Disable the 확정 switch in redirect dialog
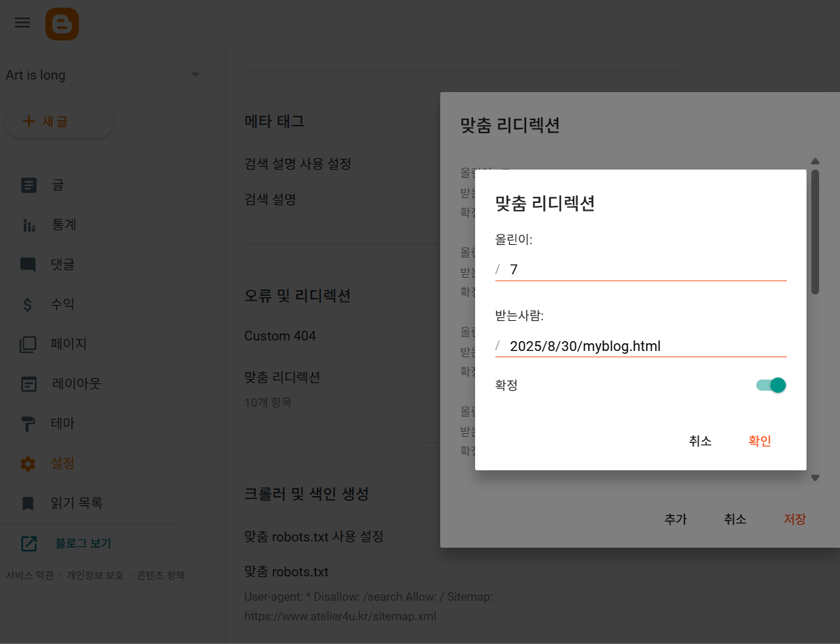This screenshot has height=644, width=840. click(x=770, y=384)
